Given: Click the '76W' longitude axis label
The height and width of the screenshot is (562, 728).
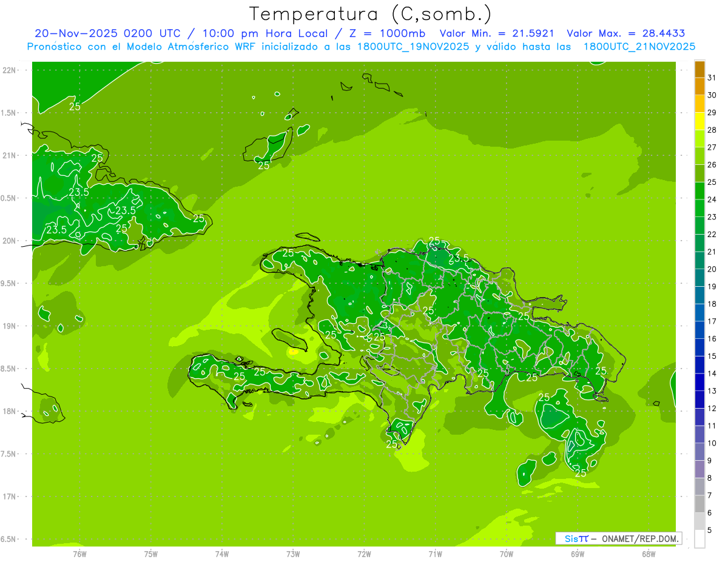Looking at the screenshot, I should coord(79,554).
